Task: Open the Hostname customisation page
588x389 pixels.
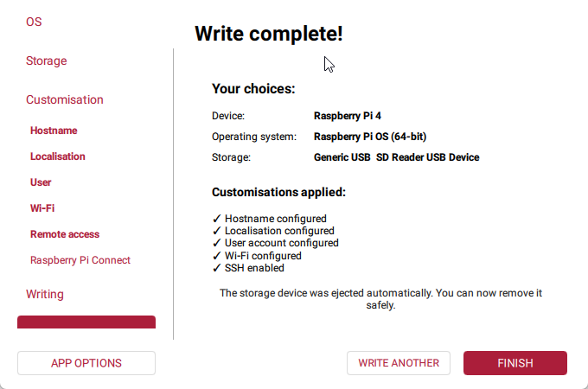Action: pos(54,131)
